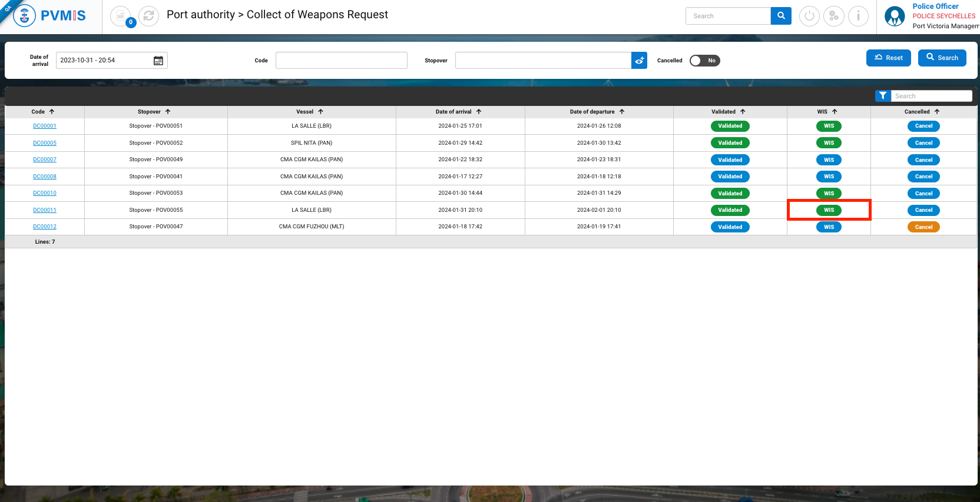This screenshot has height=502, width=980.
Task: Click the magnifier button beside top search
Action: pos(781,16)
